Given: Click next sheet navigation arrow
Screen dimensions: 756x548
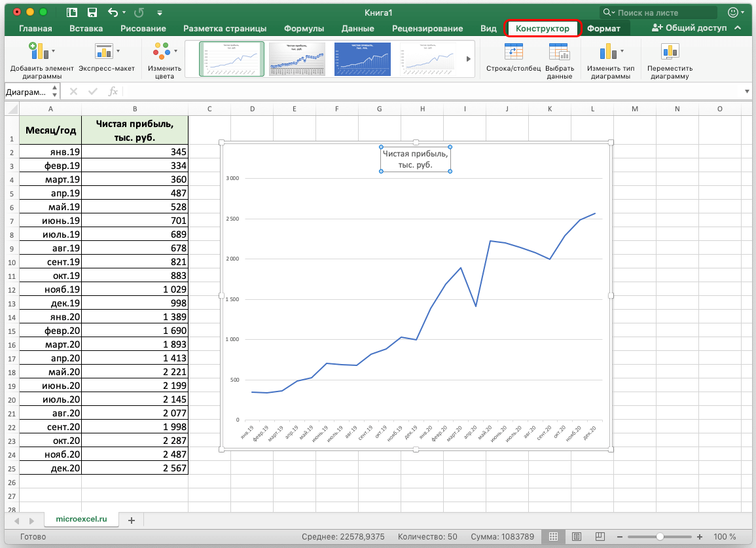Looking at the screenshot, I should coord(31,521).
